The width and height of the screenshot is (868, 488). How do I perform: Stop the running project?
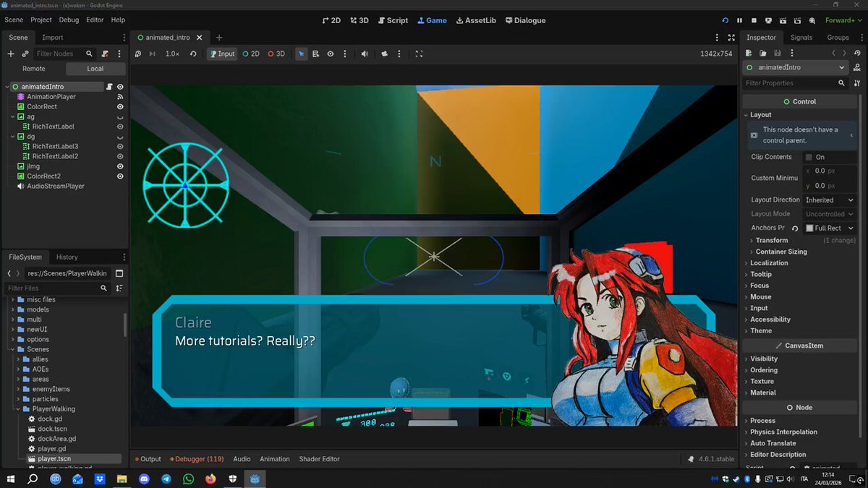pyautogui.click(x=754, y=20)
